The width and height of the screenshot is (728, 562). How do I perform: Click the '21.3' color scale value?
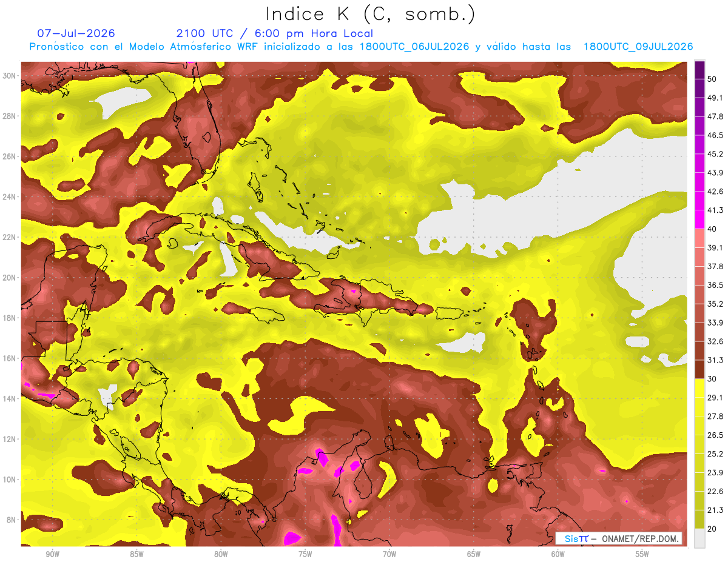715,510
